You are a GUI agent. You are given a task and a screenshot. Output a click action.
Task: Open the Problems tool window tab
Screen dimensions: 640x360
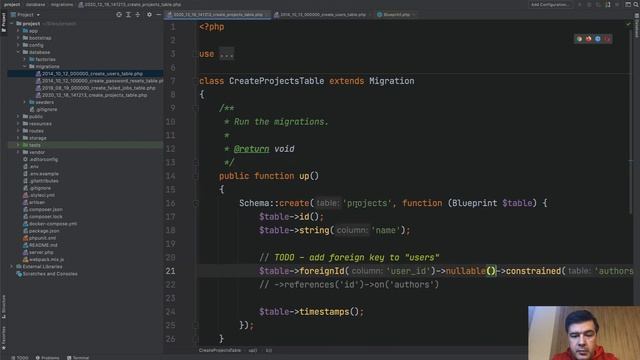coord(47,358)
